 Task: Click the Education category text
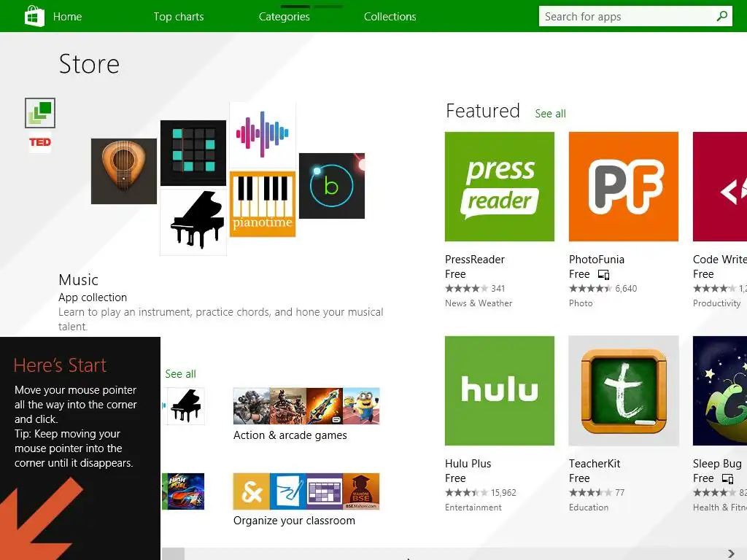(589, 507)
